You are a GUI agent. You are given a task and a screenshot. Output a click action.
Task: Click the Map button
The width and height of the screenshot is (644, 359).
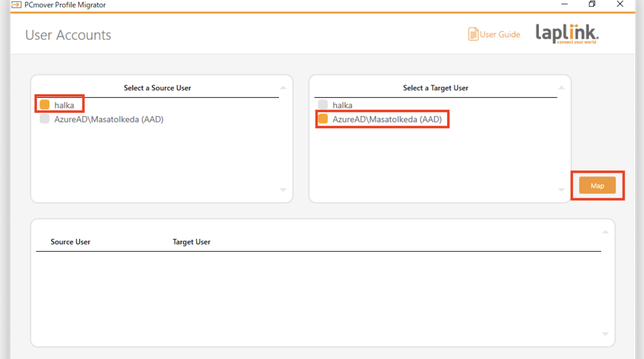pos(597,185)
